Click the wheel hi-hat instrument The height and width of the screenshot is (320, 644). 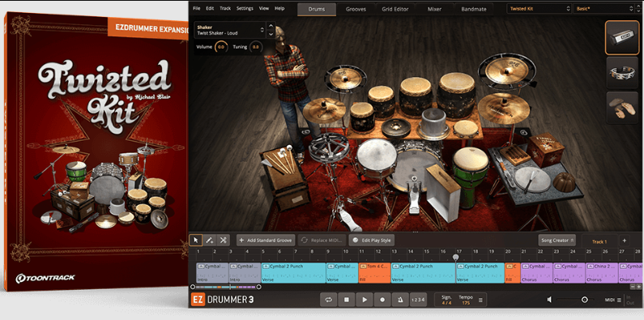coord(329,148)
